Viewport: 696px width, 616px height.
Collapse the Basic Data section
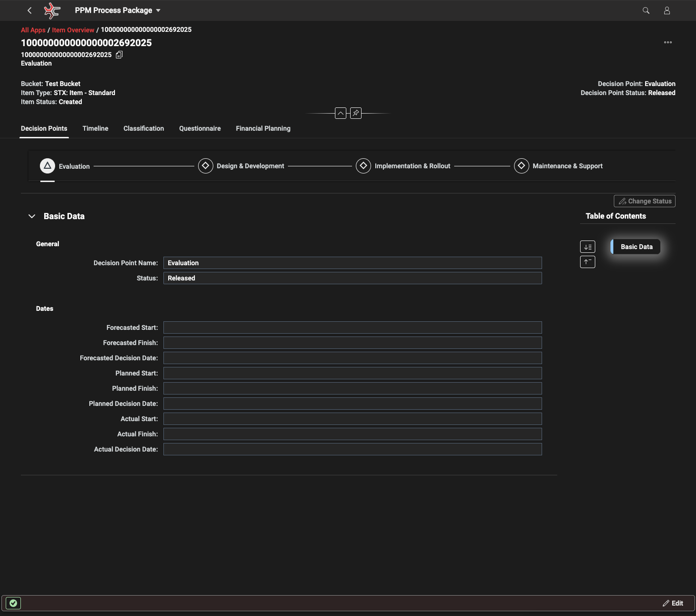click(x=32, y=216)
